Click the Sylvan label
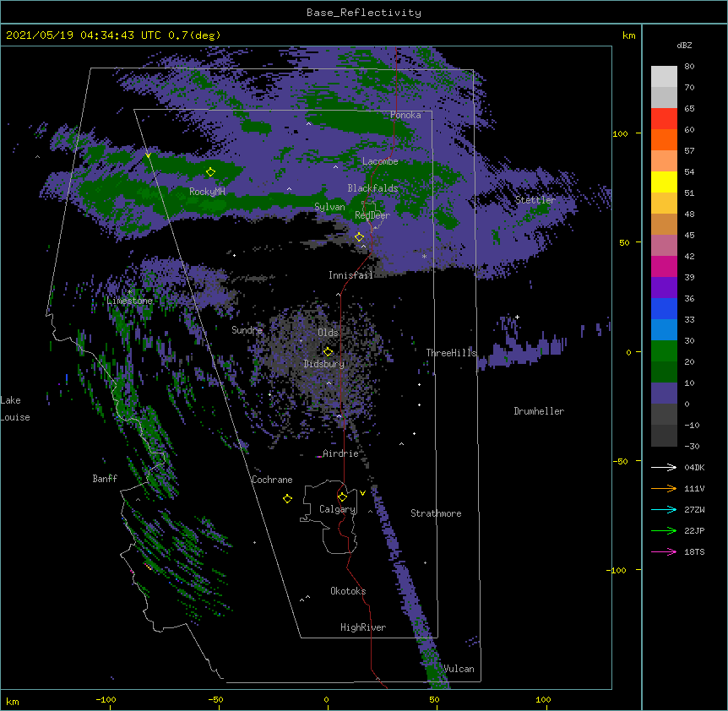 pos(329,207)
